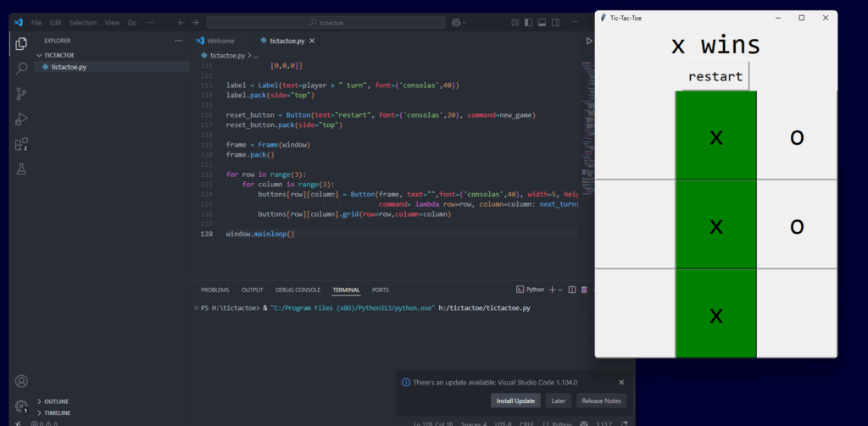Click the Accounts icon
Viewport: 868px width, 426px height.
(21, 381)
